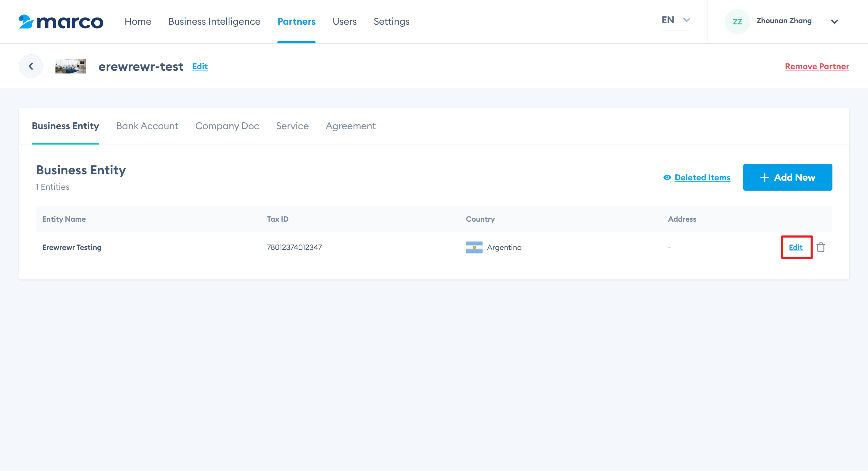Open the EN language dropdown
This screenshot has width=868, height=471.
click(676, 20)
